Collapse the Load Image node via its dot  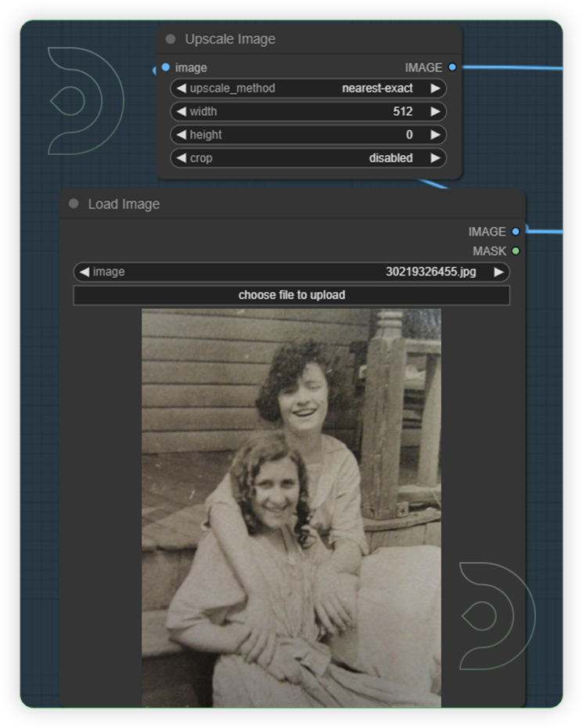coord(74,204)
